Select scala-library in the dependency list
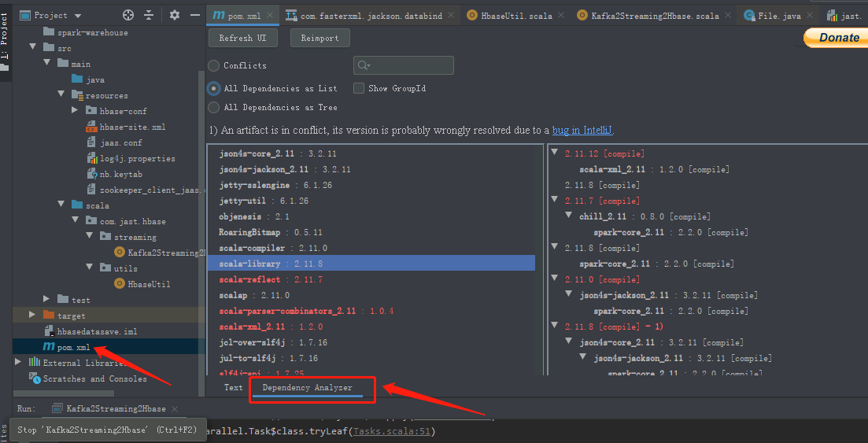The height and width of the screenshot is (443, 868). [371, 264]
